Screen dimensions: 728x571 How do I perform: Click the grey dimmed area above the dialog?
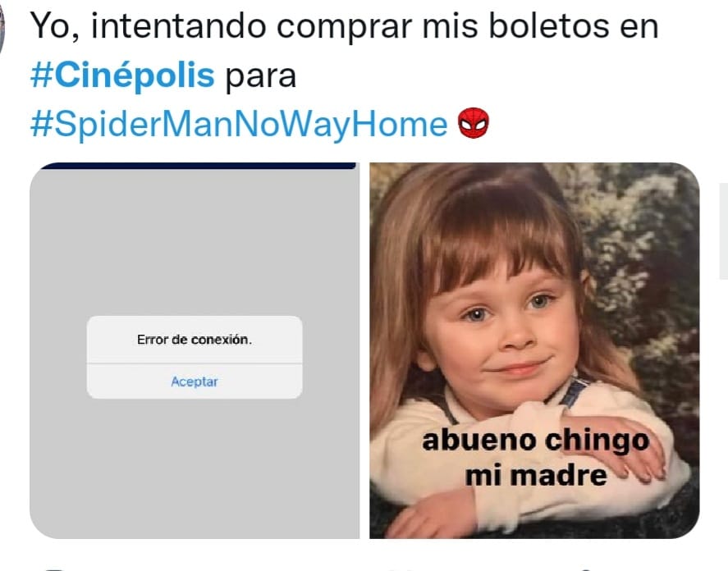click(195, 241)
